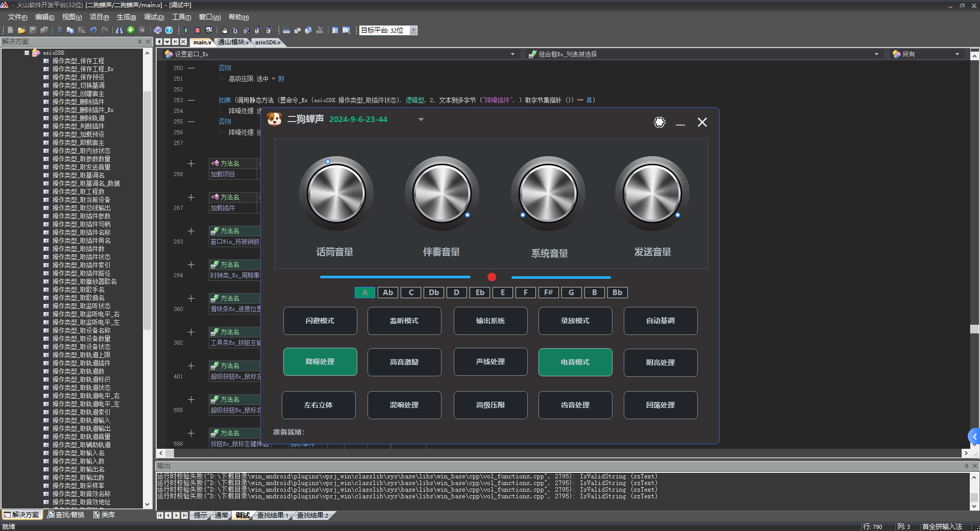Viewport: 980px width, 531px height.
Task: Adjust the 伴奏音量 knob
Action: [x=442, y=194]
